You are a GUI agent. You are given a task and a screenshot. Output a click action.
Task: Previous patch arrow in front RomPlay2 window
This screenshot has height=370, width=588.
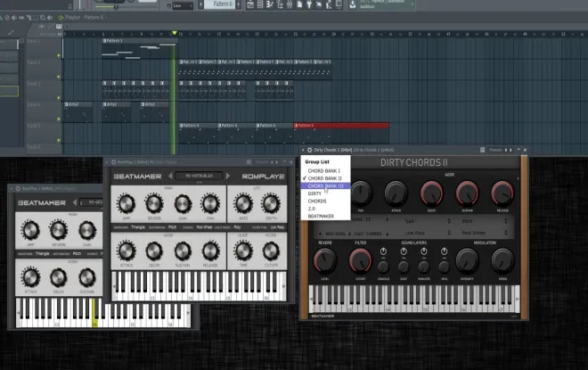point(170,176)
